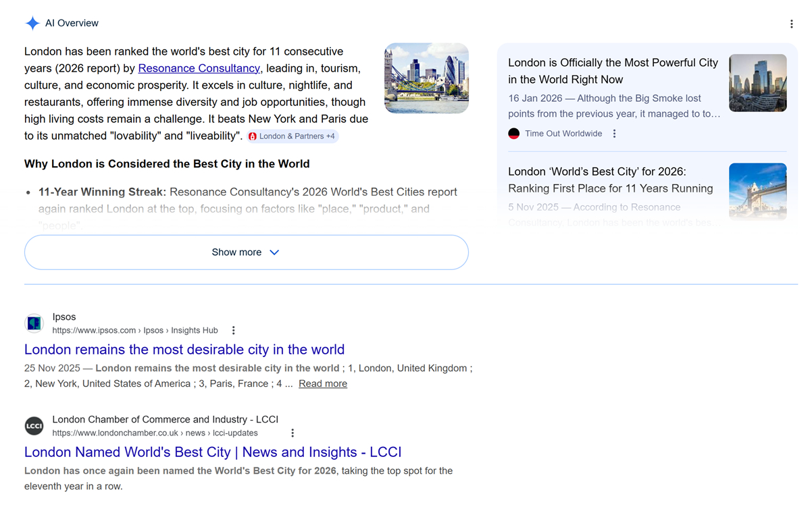Open more options for Time Out Worldwide
812x511 pixels.
point(614,134)
